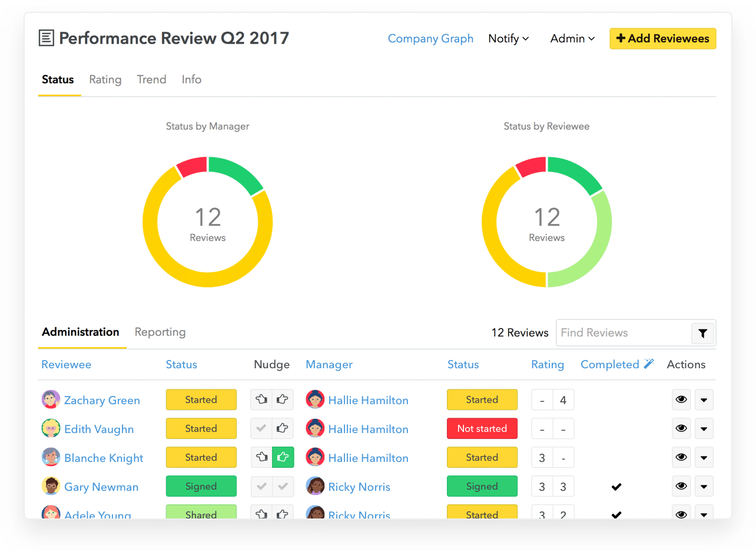Open the Reporting tab
756x555 pixels.
160,332
